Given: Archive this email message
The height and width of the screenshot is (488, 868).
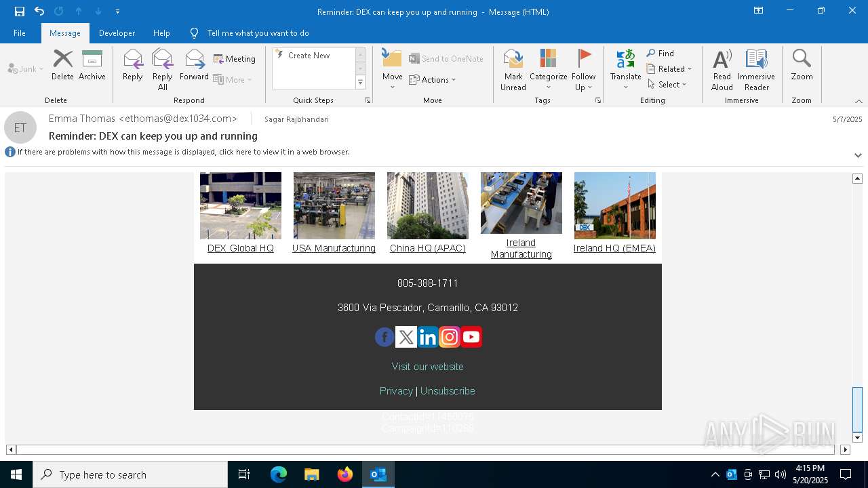Looking at the screenshot, I should tap(92, 65).
